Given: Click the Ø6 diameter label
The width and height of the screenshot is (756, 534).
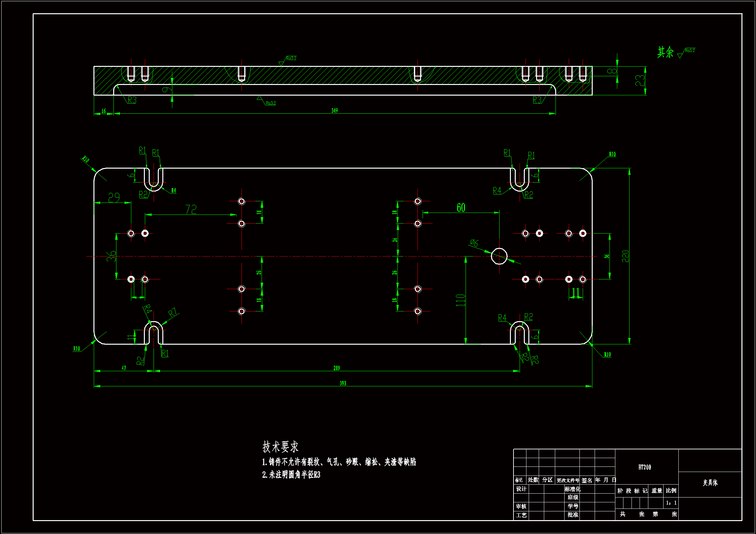Looking at the screenshot, I should pos(474,243).
